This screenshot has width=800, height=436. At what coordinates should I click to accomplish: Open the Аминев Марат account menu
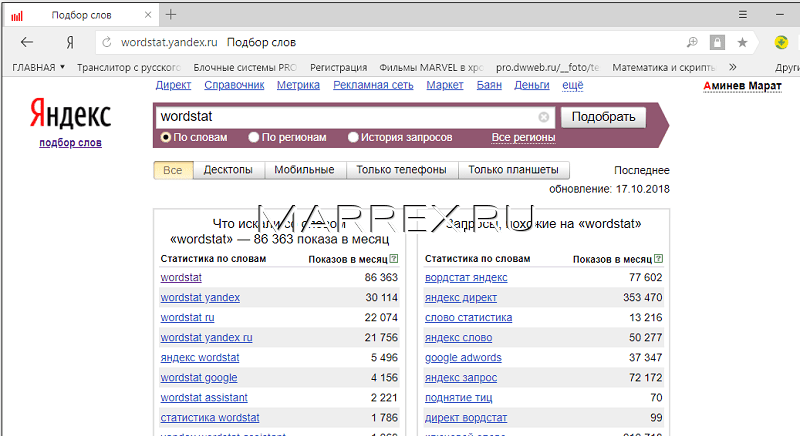pyautogui.click(x=742, y=86)
